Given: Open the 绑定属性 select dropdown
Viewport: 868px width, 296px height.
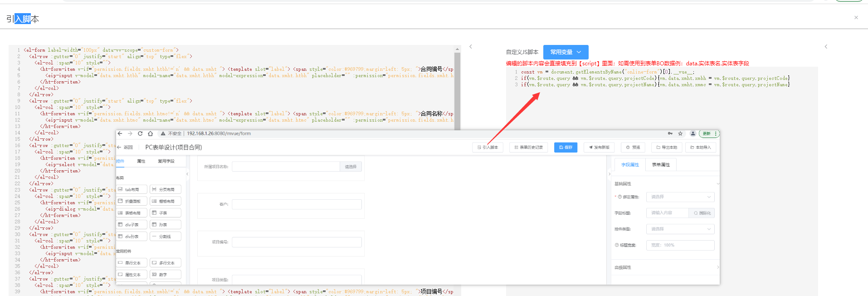Looking at the screenshot, I should pyautogui.click(x=680, y=197).
